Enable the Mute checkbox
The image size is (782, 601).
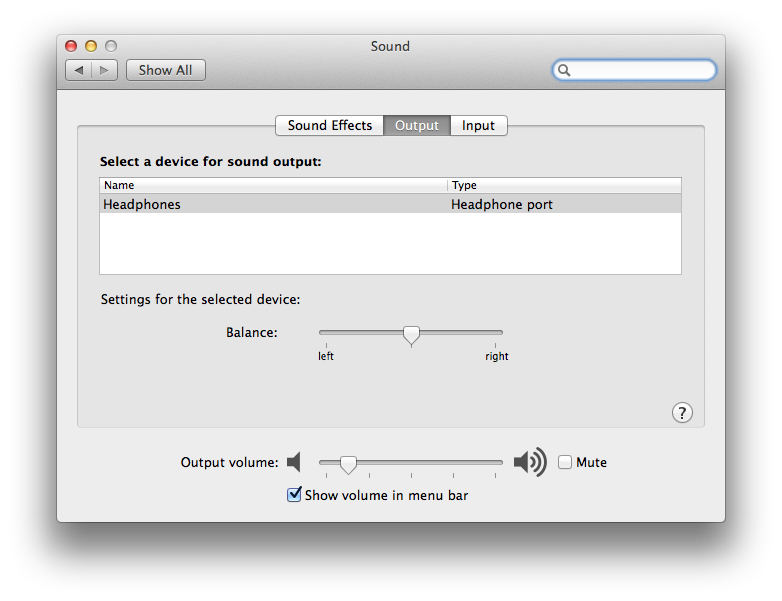(x=565, y=462)
